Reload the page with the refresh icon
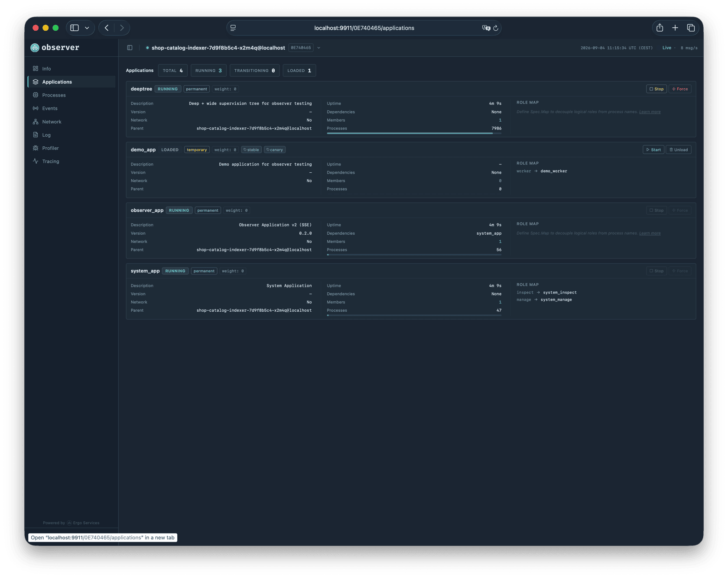 pos(496,28)
